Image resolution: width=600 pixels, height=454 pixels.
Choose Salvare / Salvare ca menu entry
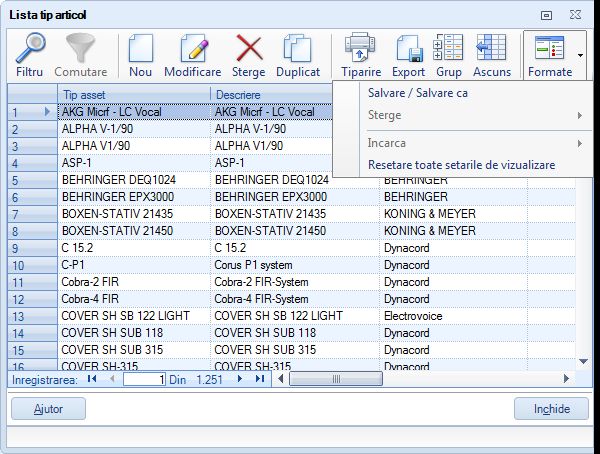417,93
